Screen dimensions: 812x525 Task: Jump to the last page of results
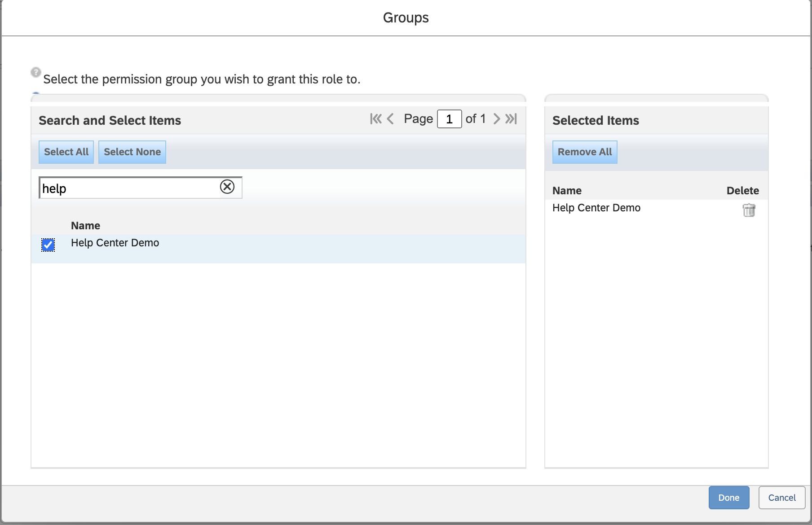[x=512, y=119]
